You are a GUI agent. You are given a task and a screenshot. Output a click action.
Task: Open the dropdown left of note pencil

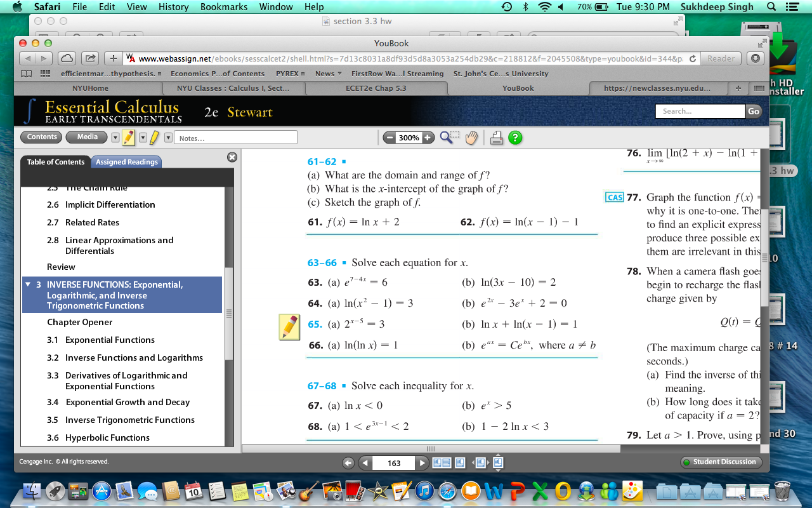(115, 138)
